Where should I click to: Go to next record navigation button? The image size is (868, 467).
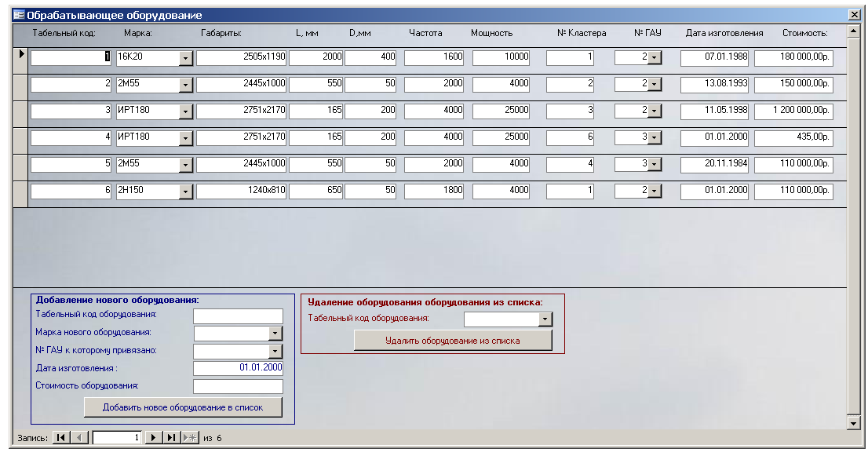153,438
